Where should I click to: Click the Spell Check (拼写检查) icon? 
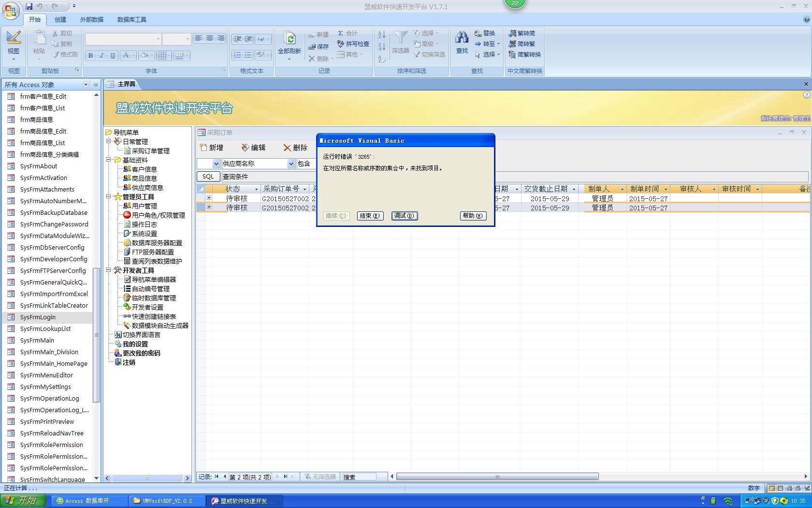click(x=353, y=44)
